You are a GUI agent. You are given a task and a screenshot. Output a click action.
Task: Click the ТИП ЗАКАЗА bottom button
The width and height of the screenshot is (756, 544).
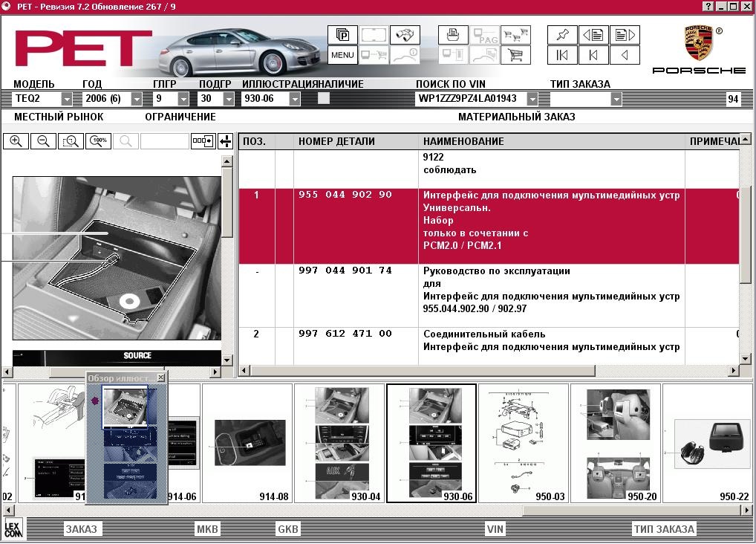(x=664, y=529)
